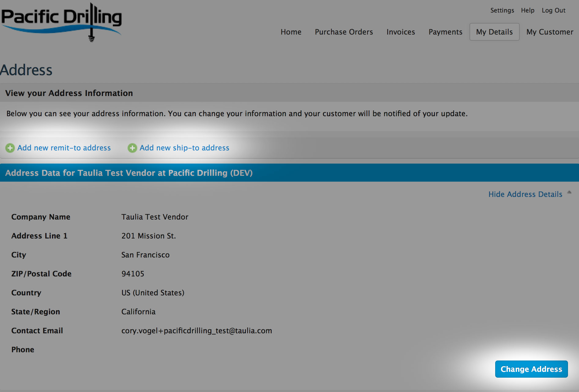
Task: Click the Address page heading
Action: [26, 70]
